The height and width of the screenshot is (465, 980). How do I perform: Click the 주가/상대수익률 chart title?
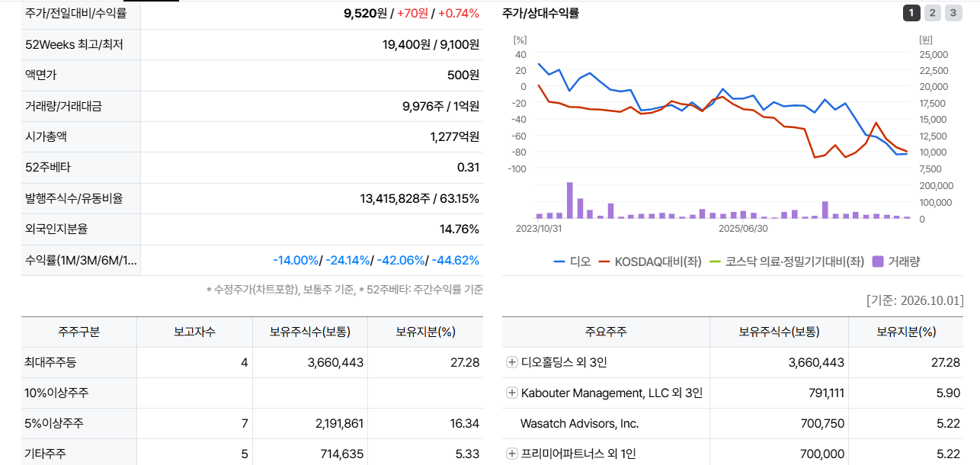541,13
